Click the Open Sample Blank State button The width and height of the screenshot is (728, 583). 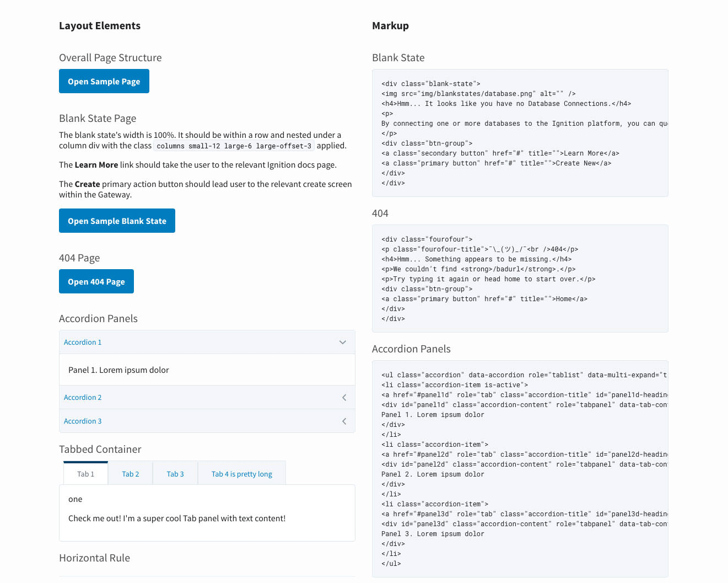pyautogui.click(x=117, y=221)
